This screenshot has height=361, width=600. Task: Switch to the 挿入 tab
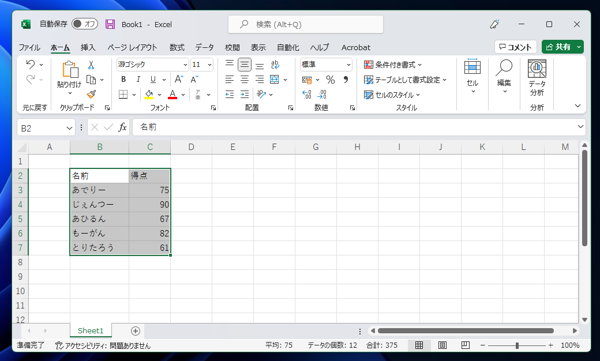pyautogui.click(x=88, y=47)
